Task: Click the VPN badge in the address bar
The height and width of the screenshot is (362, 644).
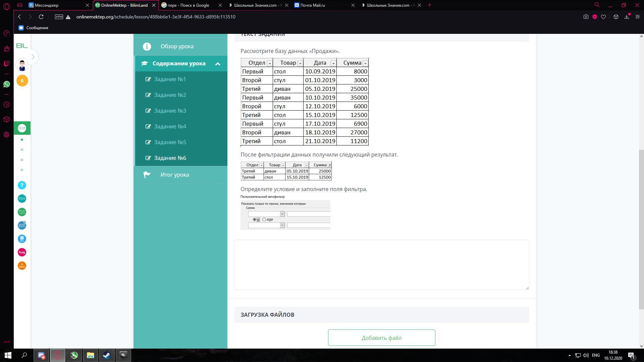Action: 59,17
